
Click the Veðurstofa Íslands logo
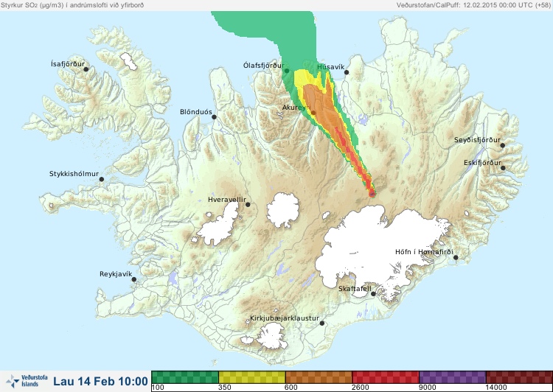click(x=27, y=381)
